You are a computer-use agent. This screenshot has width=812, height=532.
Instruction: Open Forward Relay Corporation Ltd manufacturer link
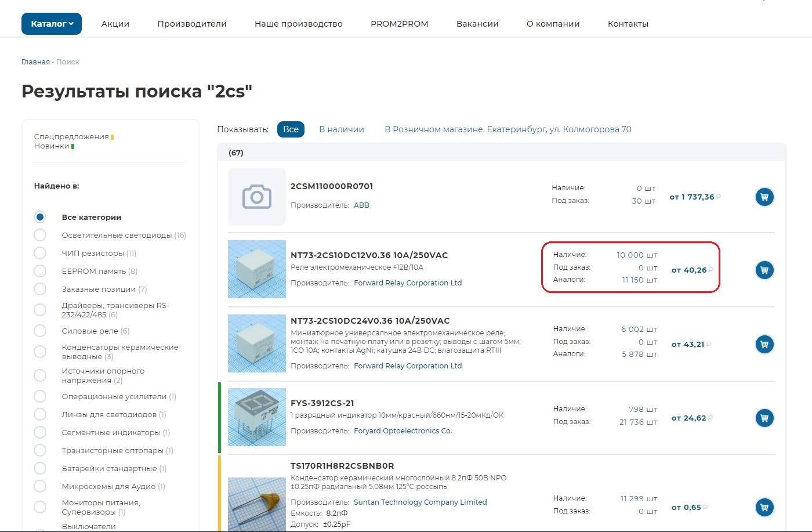click(408, 283)
